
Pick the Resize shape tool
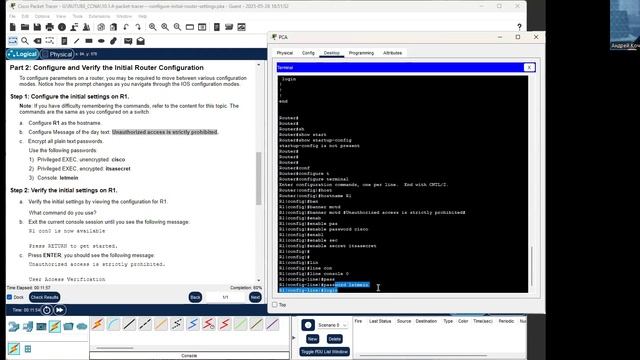(49, 41)
